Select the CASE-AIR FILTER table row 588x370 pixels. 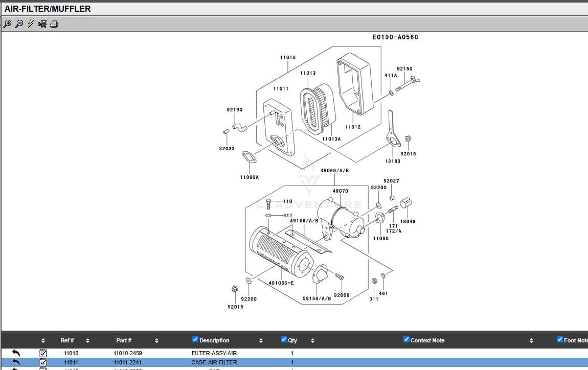click(214, 362)
